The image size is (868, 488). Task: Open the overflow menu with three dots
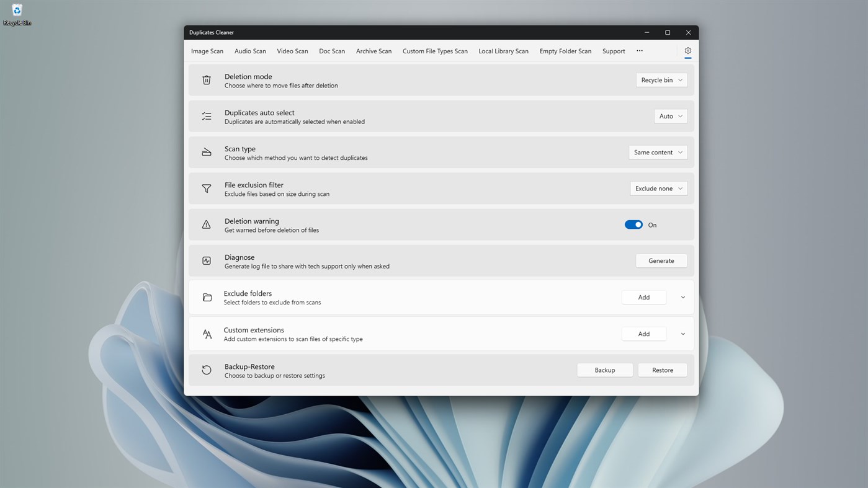[x=640, y=51]
